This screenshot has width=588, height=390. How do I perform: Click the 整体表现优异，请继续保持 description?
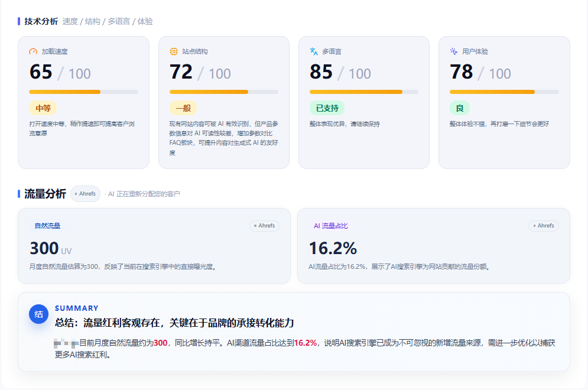345,124
